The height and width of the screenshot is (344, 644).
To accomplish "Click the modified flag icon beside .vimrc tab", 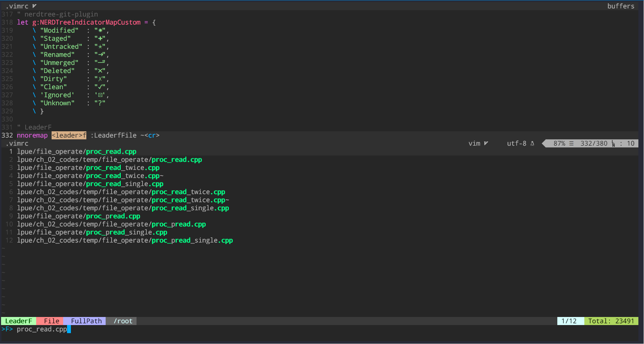I will click(34, 6).
